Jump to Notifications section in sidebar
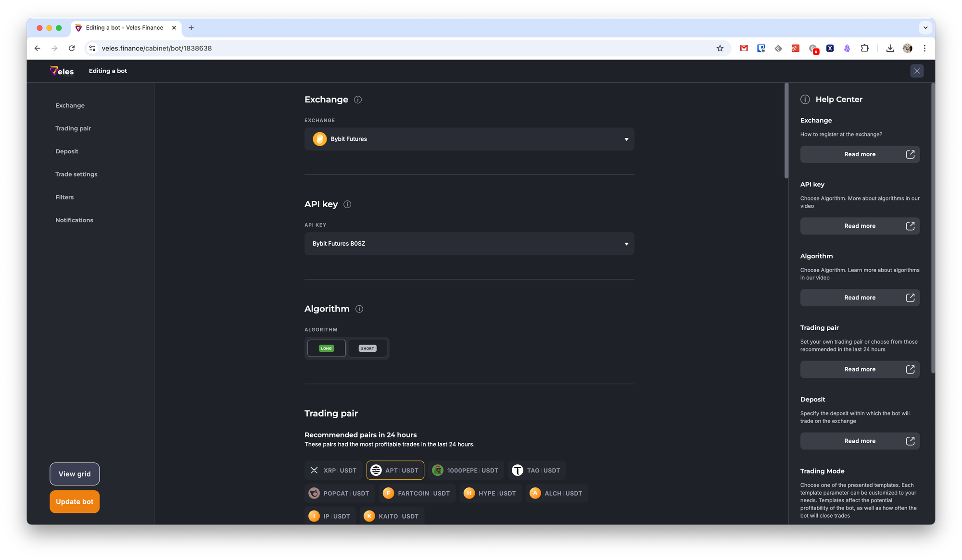This screenshot has height=560, width=962. 74,220
